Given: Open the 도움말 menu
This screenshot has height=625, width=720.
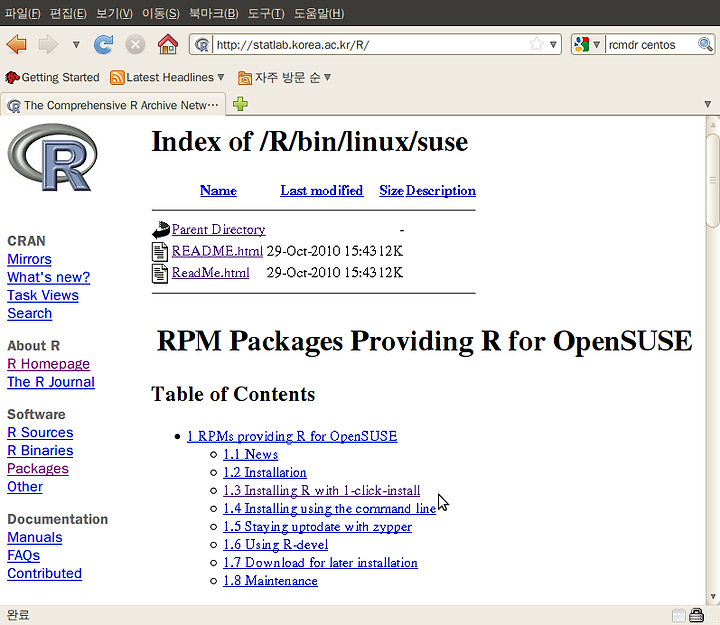Looking at the screenshot, I should click(x=319, y=13).
